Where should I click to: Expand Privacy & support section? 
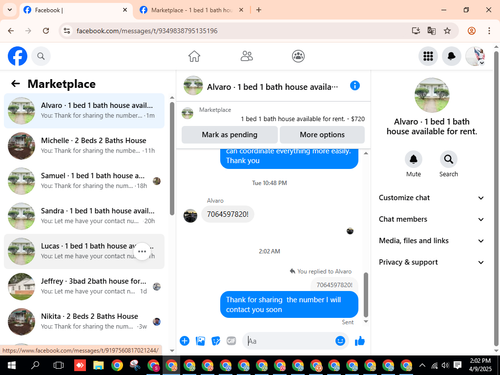pyautogui.click(x=431, y=262)
